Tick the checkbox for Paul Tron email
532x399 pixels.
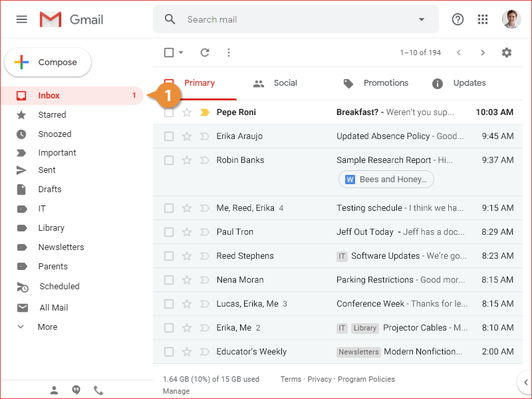point(169,232)
